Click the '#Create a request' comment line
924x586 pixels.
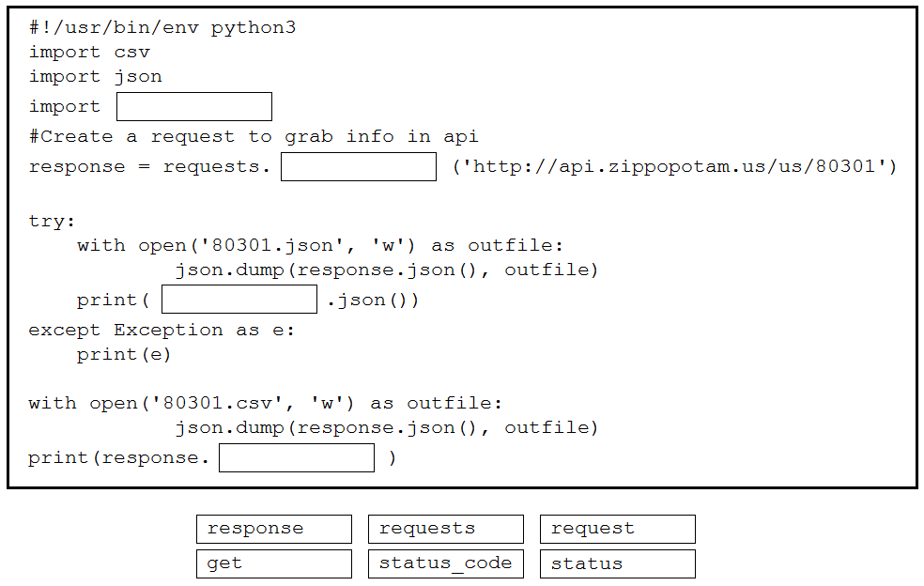coord(254,137)
